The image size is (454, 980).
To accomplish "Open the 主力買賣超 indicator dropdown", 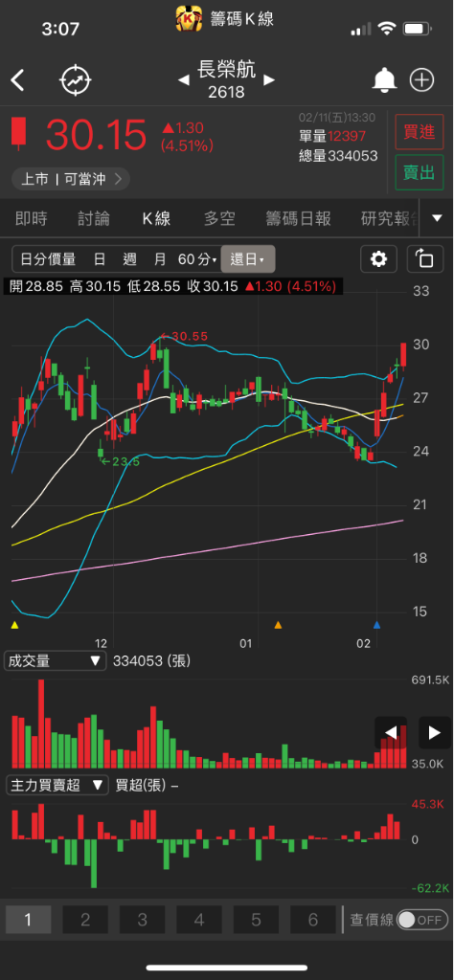I will pos(57,786).
